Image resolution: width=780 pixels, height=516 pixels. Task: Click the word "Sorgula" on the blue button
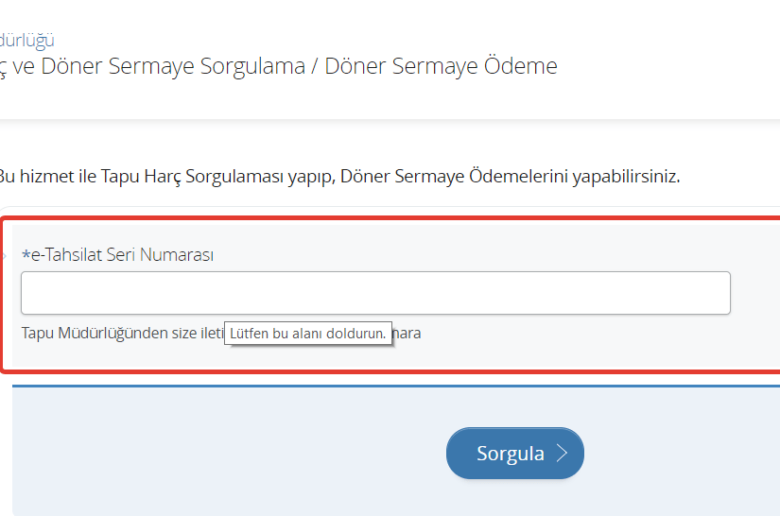[510, 453]
